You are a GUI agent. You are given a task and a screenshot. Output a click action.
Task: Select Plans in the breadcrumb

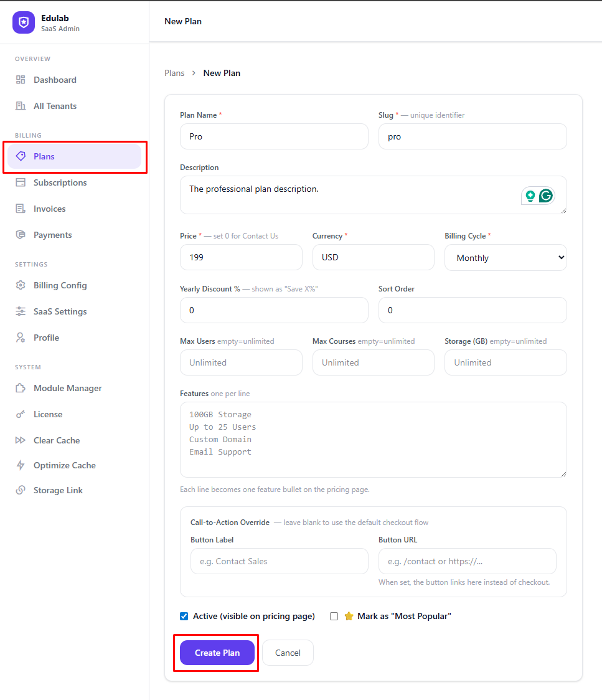(x=174, y=73)
